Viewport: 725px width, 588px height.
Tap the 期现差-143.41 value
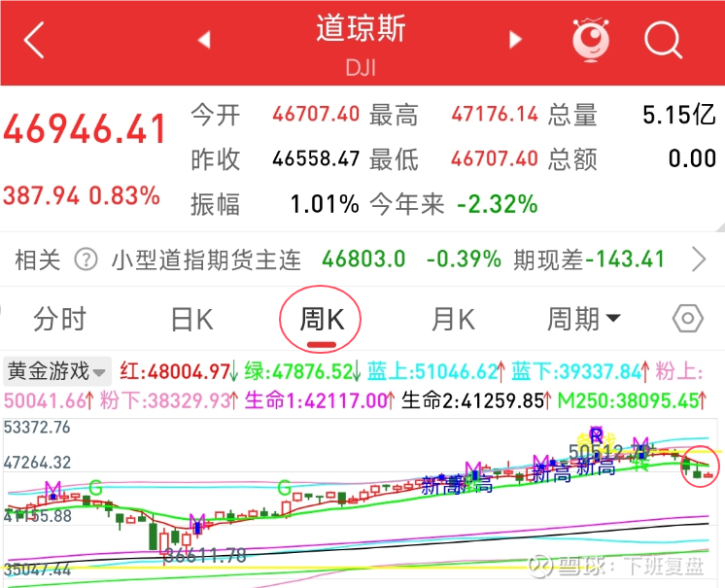[x=589, y=259]
